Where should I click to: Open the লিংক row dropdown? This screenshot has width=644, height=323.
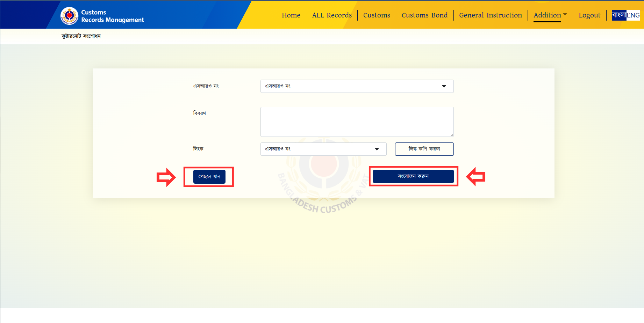click(x=323, y=149)
